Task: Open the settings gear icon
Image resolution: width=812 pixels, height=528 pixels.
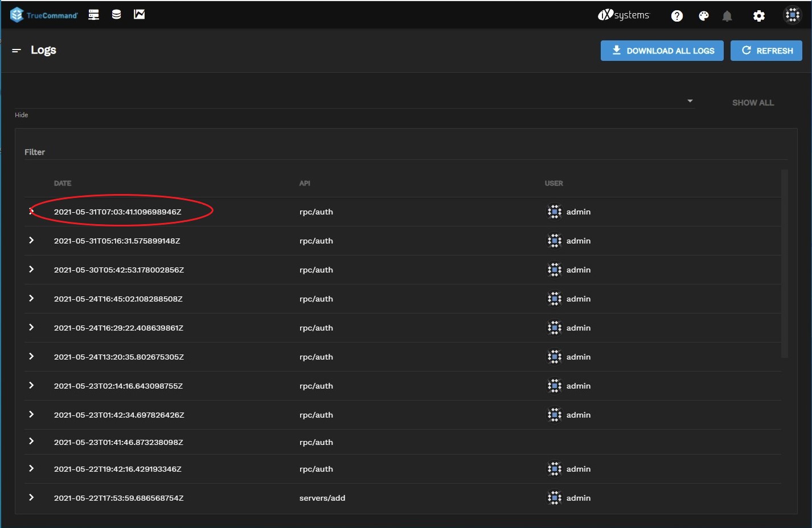Action: point(759,16)
